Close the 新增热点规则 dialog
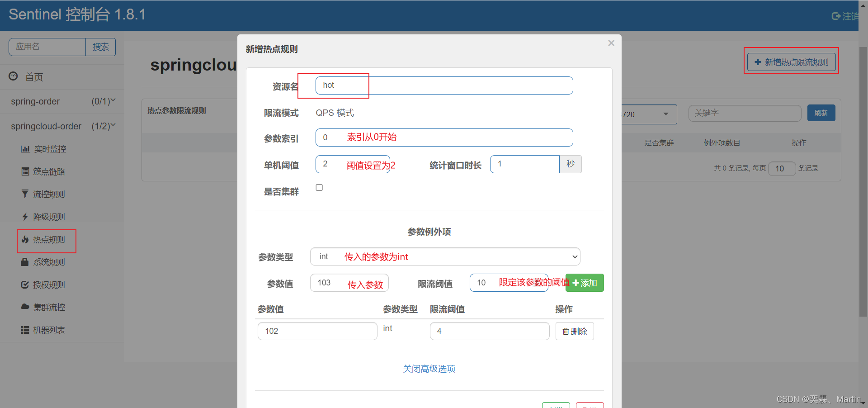Image resolution: width=868 pixels, height=408 pixels. 611,43
